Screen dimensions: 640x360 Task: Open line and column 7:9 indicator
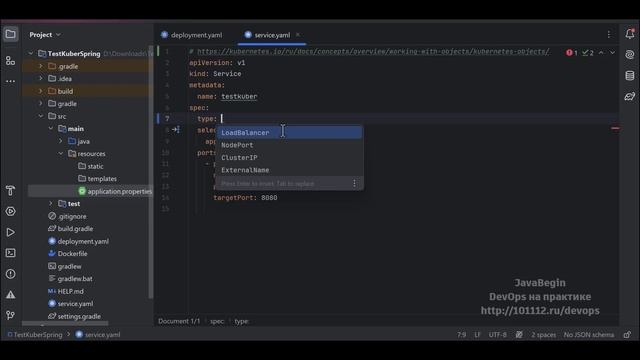click(461, 335)
